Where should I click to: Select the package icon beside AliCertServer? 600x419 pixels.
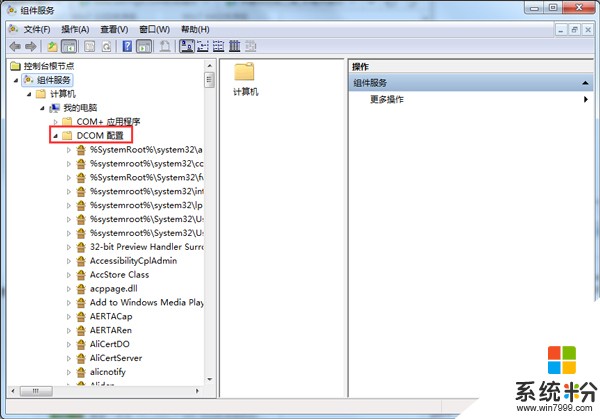point(81,358)
